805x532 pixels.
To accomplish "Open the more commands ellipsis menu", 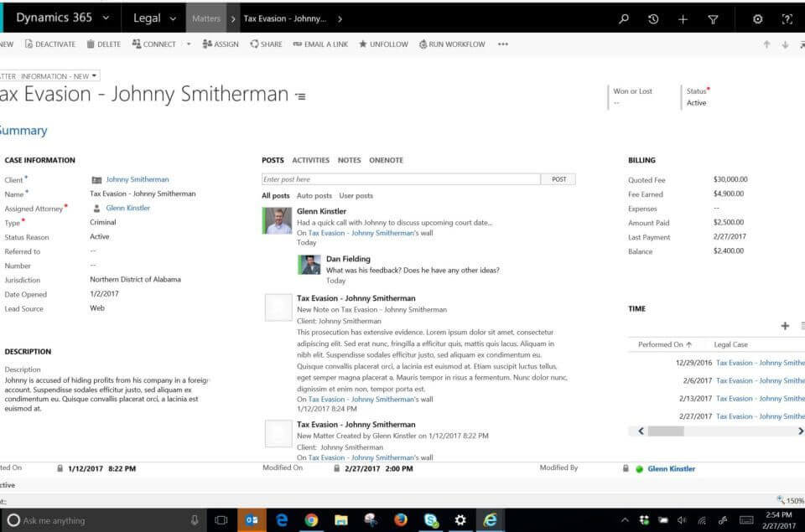I will 502,44.
